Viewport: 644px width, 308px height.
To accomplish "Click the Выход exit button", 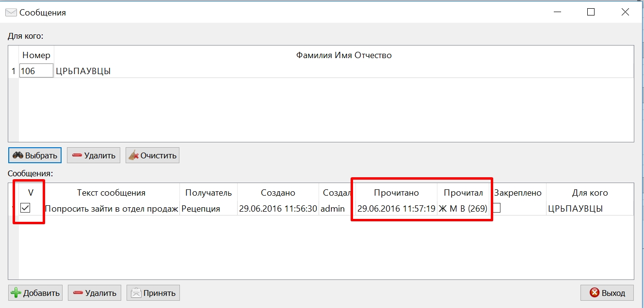I will pyautogui.click(x=607, y=293).
